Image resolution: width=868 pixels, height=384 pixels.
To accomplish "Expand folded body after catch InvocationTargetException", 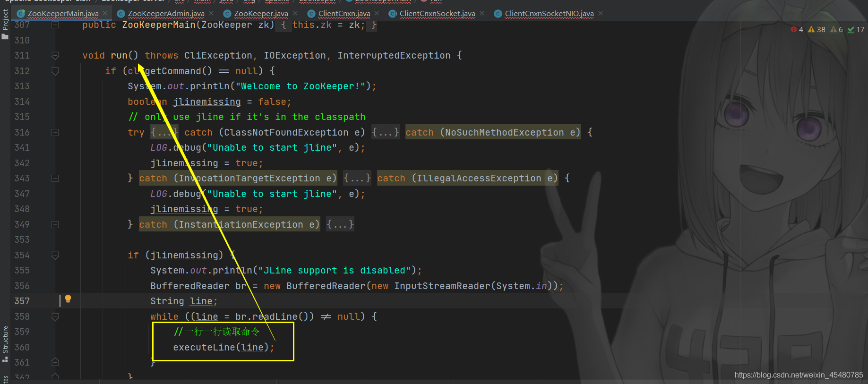I will click(357, 178).
